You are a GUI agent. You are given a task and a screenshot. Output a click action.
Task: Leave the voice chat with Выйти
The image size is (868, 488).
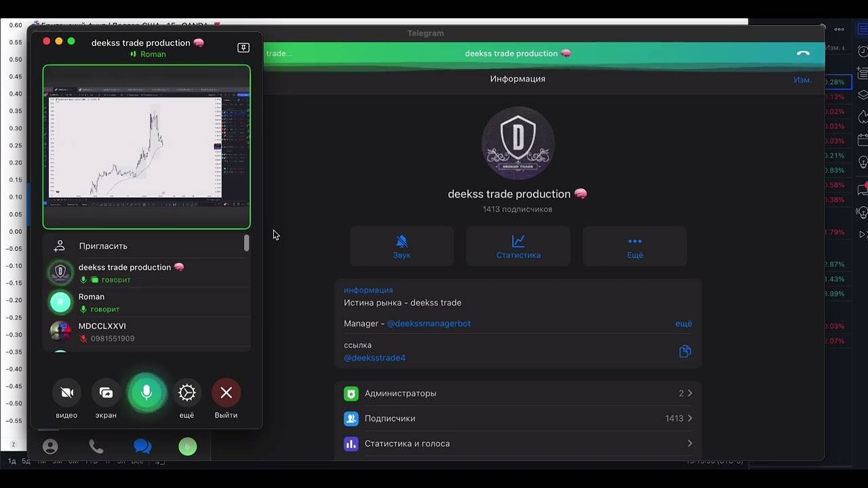click(226, 392)
